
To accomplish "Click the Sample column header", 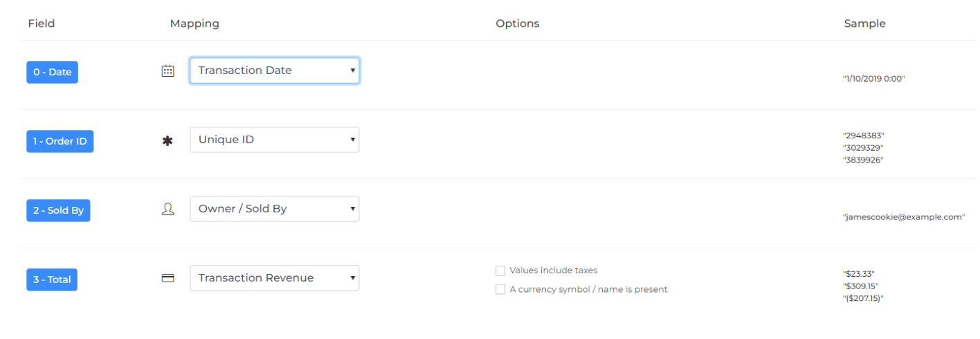I will point(865,24).
